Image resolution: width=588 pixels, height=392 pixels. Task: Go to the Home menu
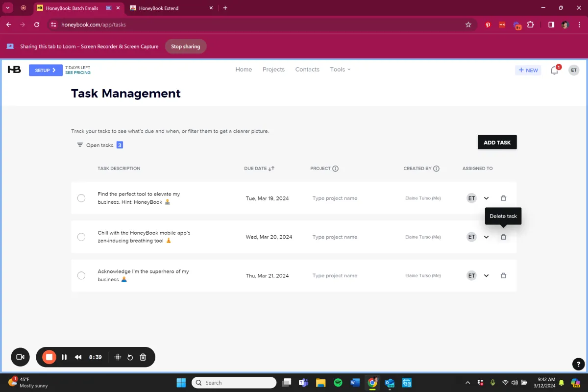[x=244, y=70]
